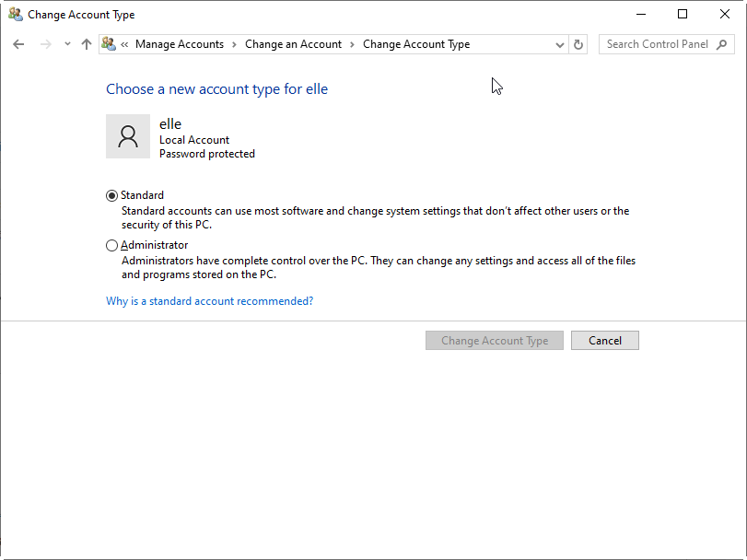Expand the chevron after Manage Accounts
This screenshot has height=560, width=747.
click(234, 44)
